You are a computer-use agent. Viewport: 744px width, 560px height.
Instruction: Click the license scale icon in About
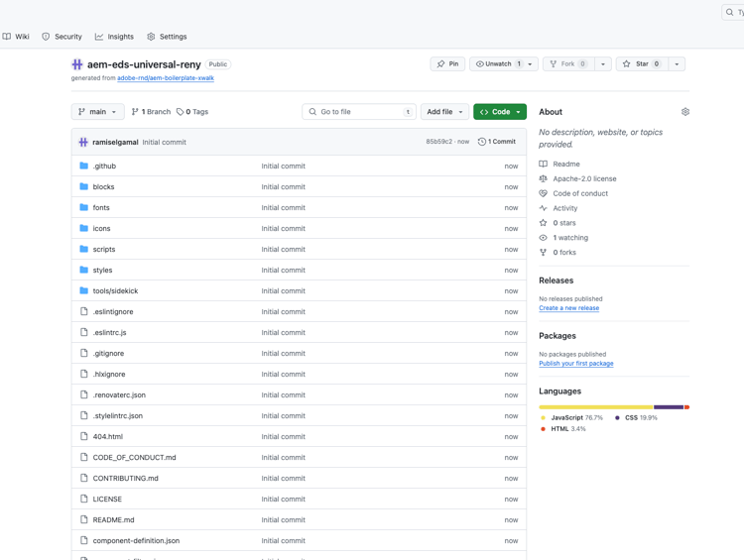[543, 178]
